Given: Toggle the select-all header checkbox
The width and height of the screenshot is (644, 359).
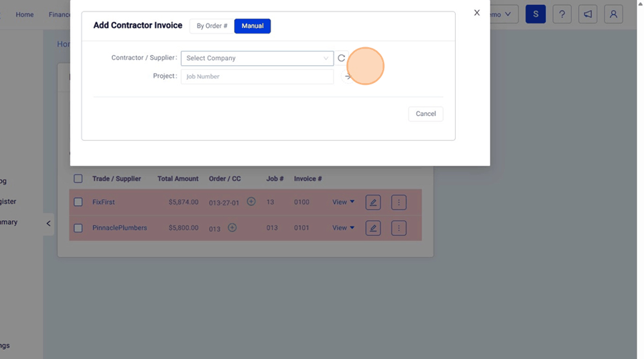Looking at the screenshot, I should (78, 179).
